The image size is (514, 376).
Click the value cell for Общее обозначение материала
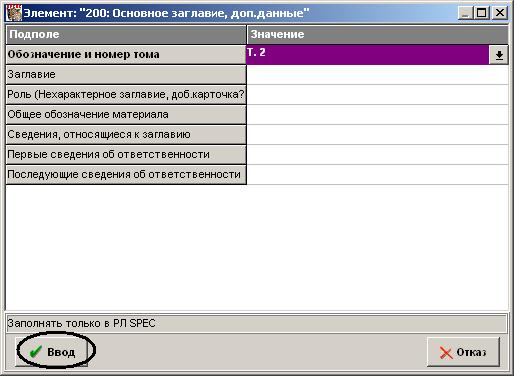378,115
